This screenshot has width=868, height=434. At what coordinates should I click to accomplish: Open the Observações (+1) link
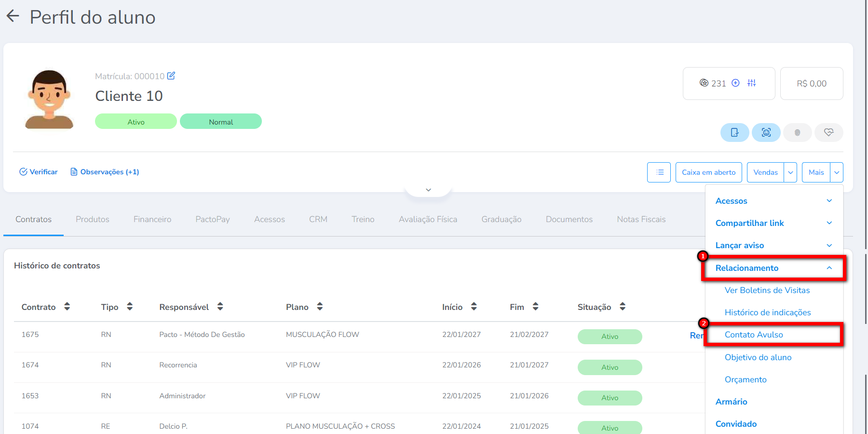(105, 172)
